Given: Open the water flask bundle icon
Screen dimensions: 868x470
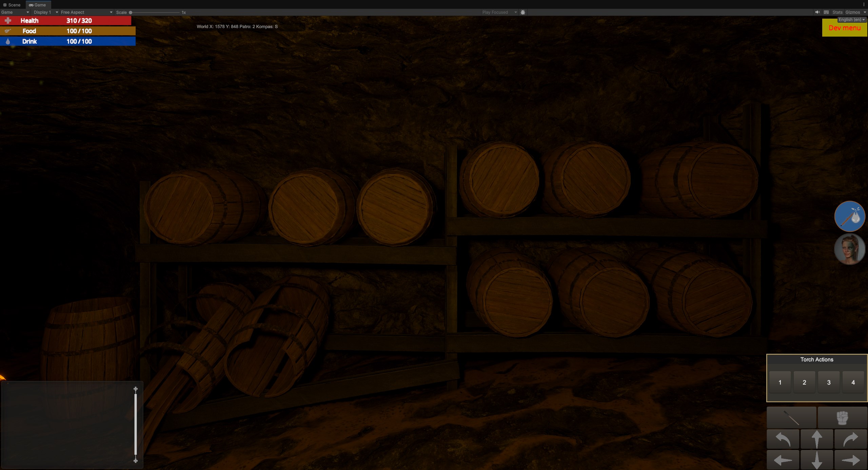Looking at the screenshot, I should (x=849, y=216).
